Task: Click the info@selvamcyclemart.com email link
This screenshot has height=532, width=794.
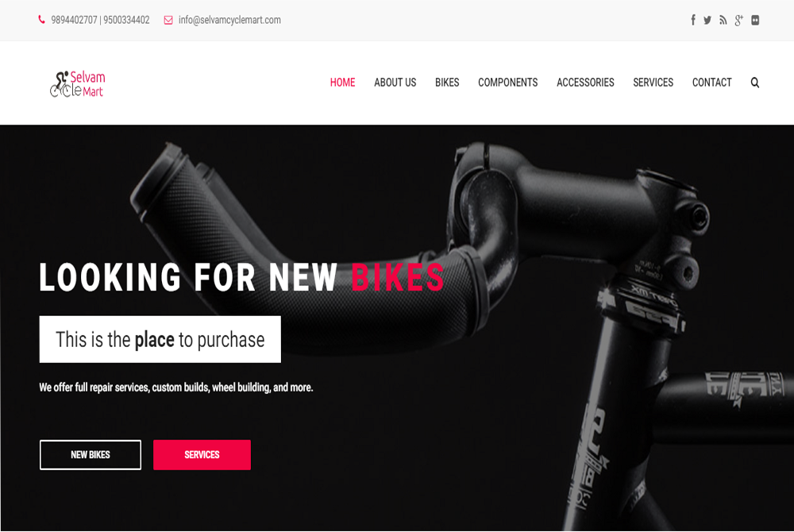Action: [229, 20]
